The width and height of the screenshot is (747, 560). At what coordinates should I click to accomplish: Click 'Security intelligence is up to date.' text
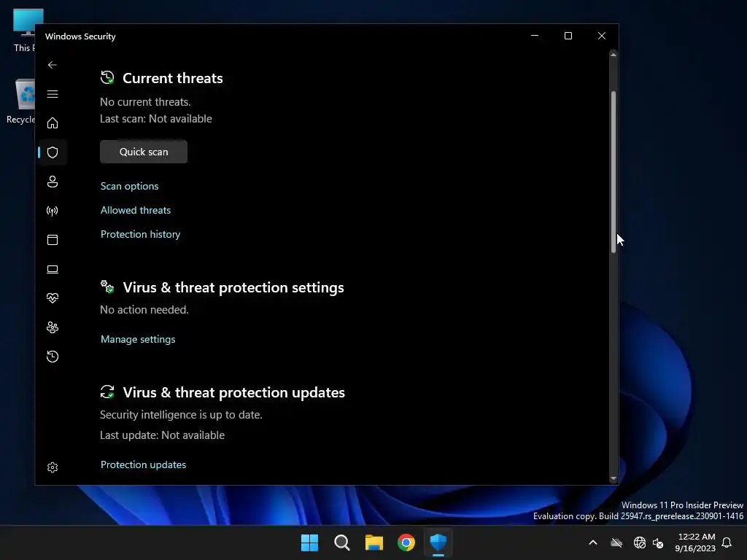point(181,415)
